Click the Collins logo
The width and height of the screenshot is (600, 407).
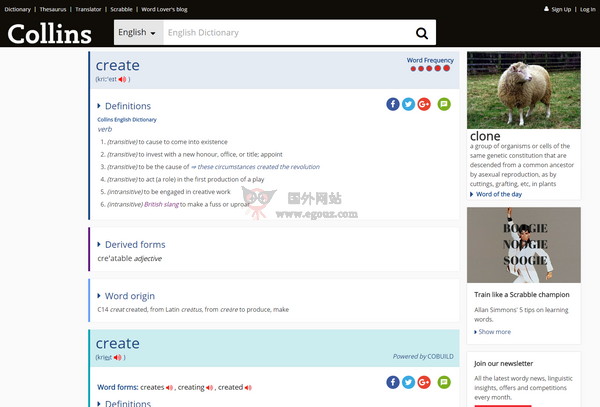49,34
